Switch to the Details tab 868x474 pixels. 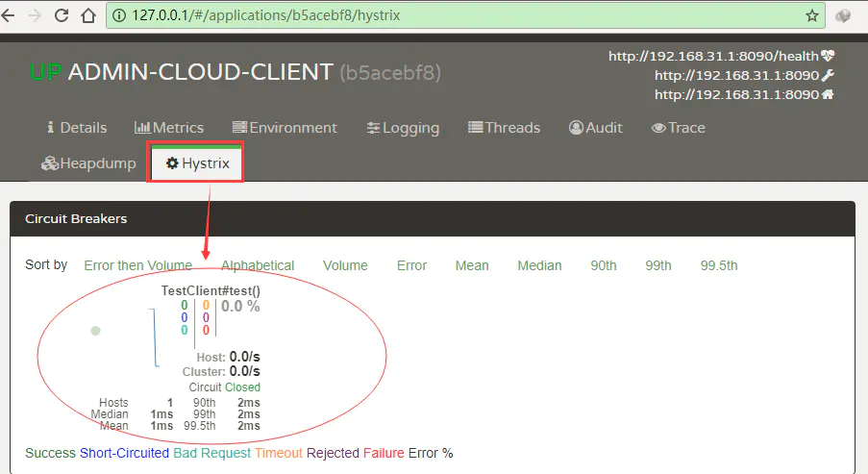77,128
